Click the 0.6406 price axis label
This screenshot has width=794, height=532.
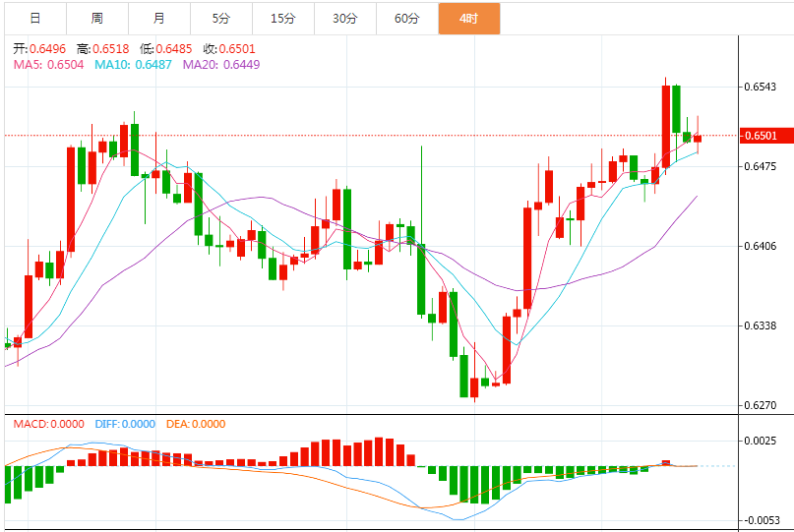tap(760, 246)
